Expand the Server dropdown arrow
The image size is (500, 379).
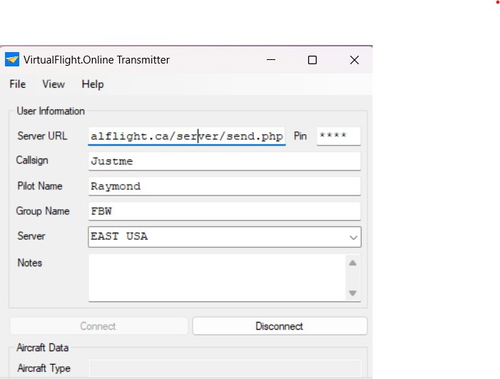click(353, 237)
